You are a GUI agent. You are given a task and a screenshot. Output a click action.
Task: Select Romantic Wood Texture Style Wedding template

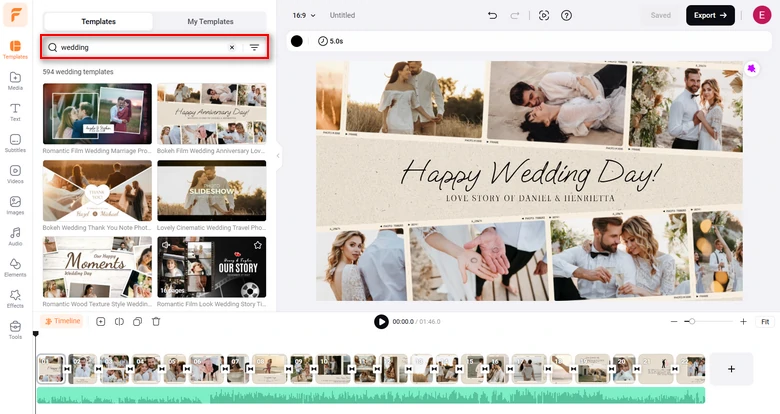pos(97,267)
